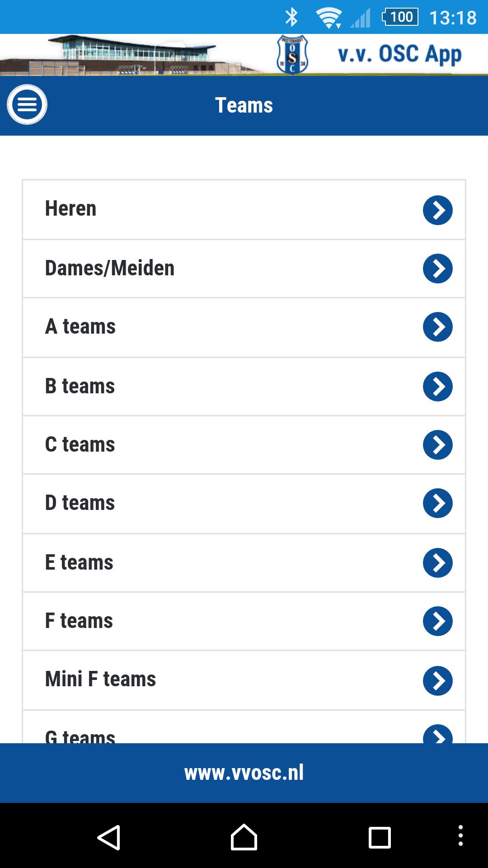Tap the v.v. OSC App title text

click(399, 55)
